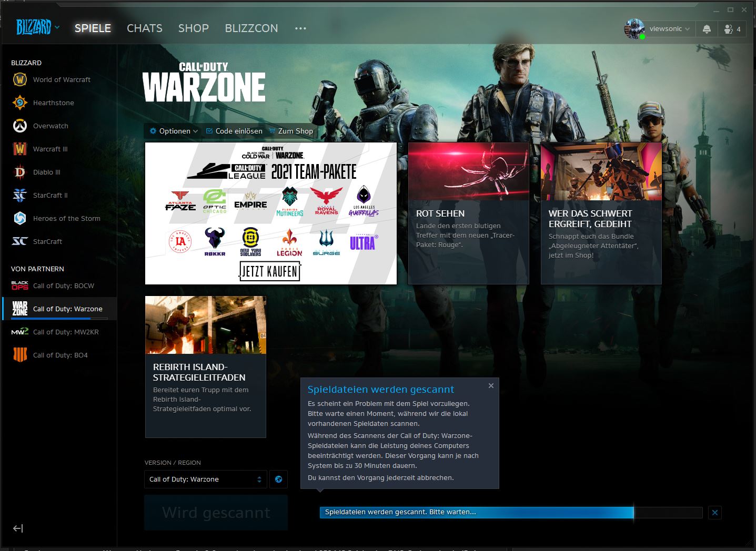The height and width of the screenshot is (551, 756).
Task: Open the Warcraft III icon
Action: click(x=20, y=149)
